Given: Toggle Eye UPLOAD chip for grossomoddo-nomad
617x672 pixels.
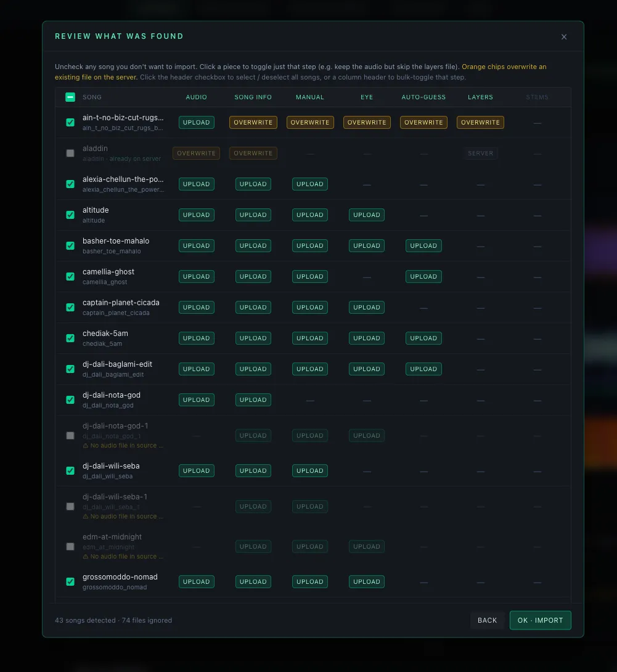Looking at the screenshot, I should pos(367,582).
